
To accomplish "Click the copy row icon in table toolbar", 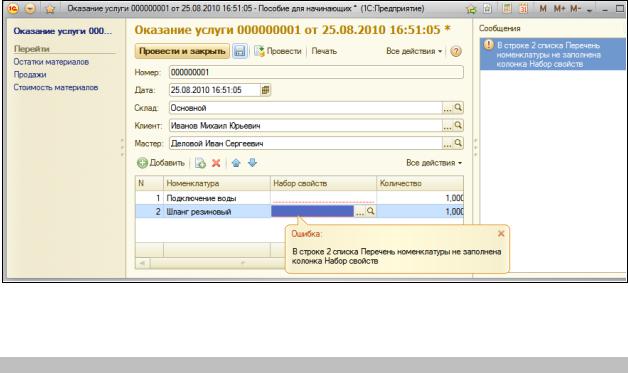I will tap(200, 163).
